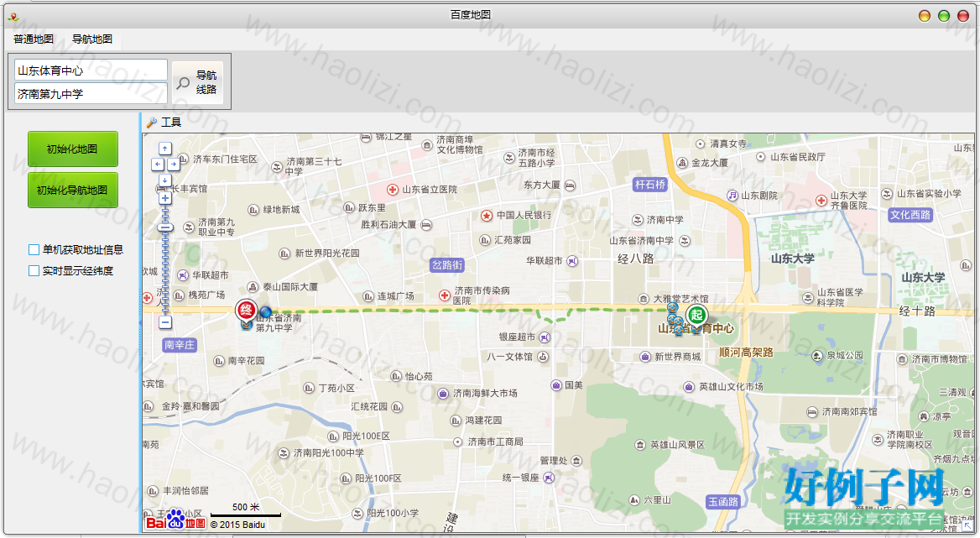Click the 济南市工商局 marker
Image resolution: width=980 pixels, height=538 pixels.
click(x=458, y=441)
